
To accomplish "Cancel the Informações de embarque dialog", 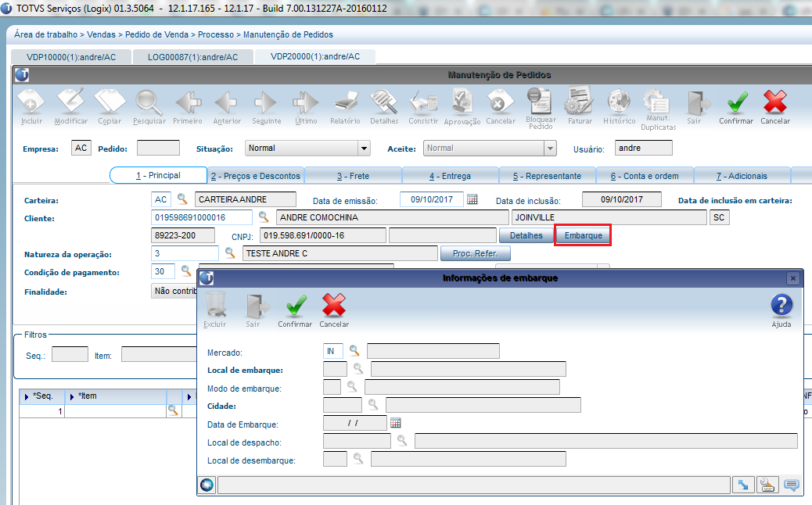I will tap(334, 310).
